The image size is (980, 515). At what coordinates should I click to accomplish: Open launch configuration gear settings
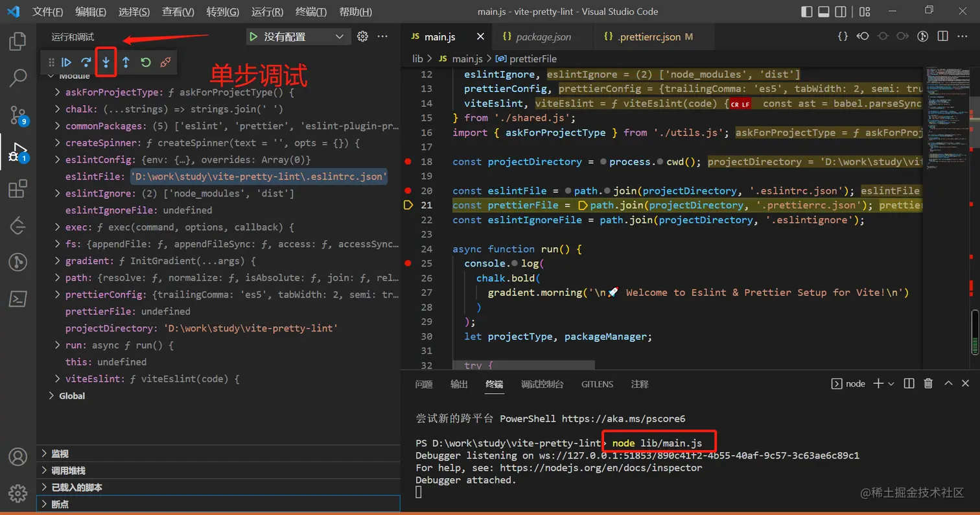363,37
